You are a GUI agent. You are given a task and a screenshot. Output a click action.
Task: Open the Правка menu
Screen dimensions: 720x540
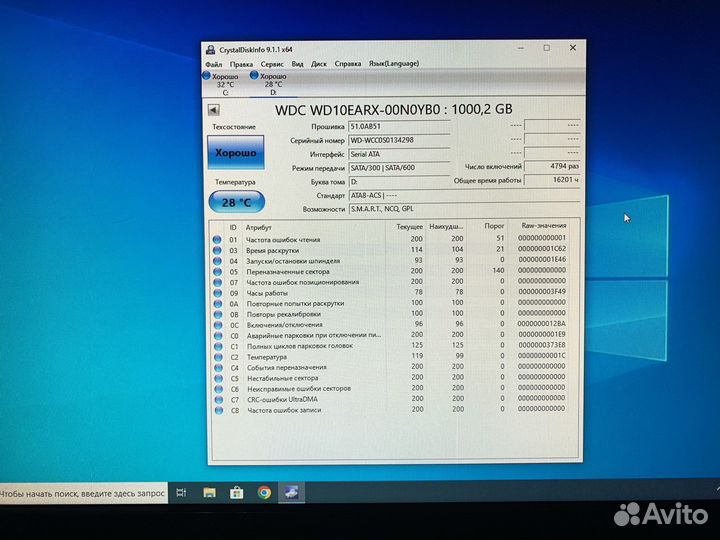click(x=241, y=64)
